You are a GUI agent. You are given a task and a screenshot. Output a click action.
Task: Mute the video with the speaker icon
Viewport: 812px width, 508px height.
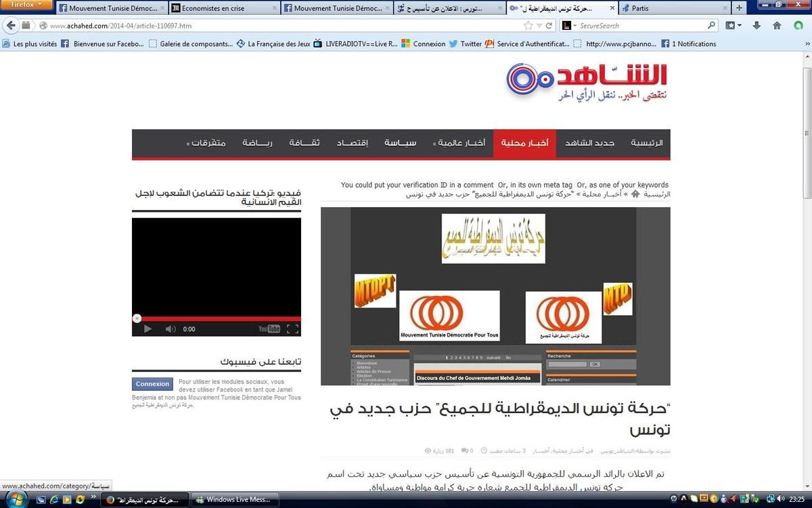click(171, 329)
